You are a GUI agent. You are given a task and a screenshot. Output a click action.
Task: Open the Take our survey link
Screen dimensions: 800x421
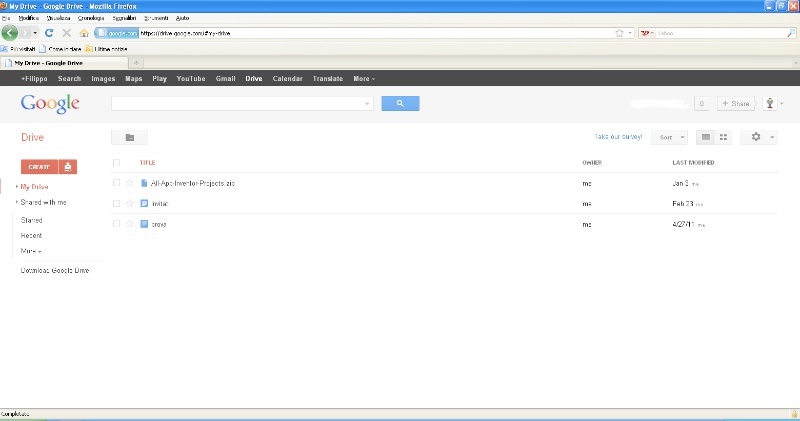[x=618, y=137]
